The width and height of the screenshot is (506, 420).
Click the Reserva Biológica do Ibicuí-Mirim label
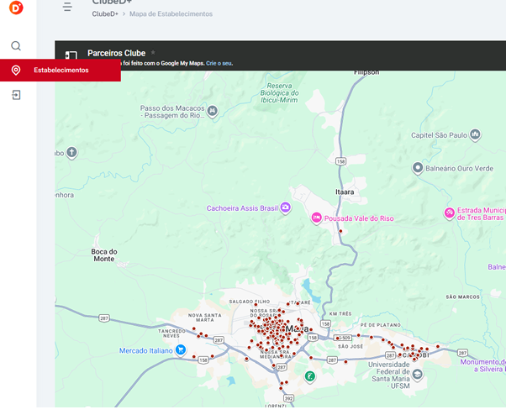[x=279, y=93]
